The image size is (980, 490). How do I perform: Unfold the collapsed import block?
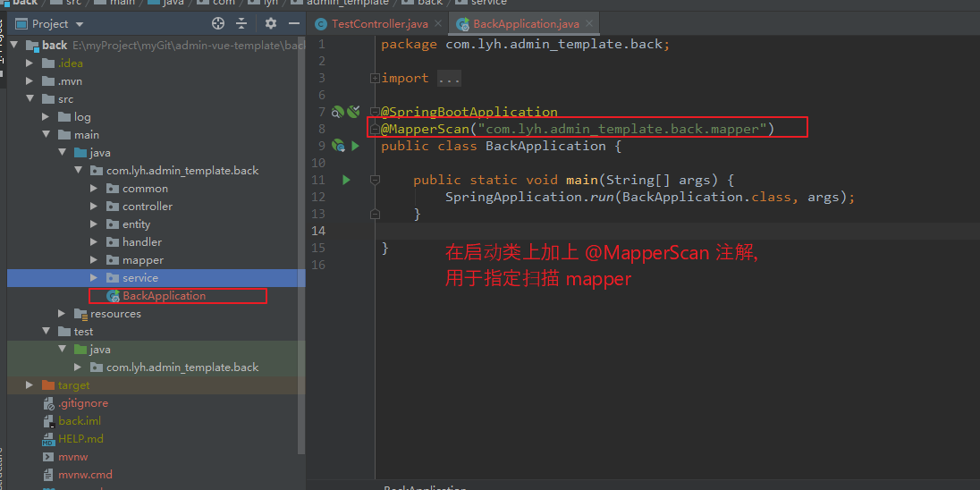[375, 78]
